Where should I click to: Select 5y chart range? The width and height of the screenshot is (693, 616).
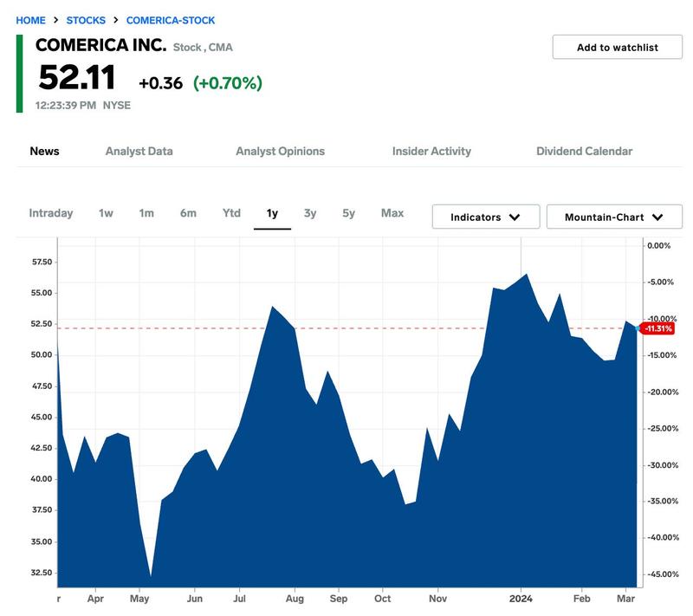[x=348, y=213]
